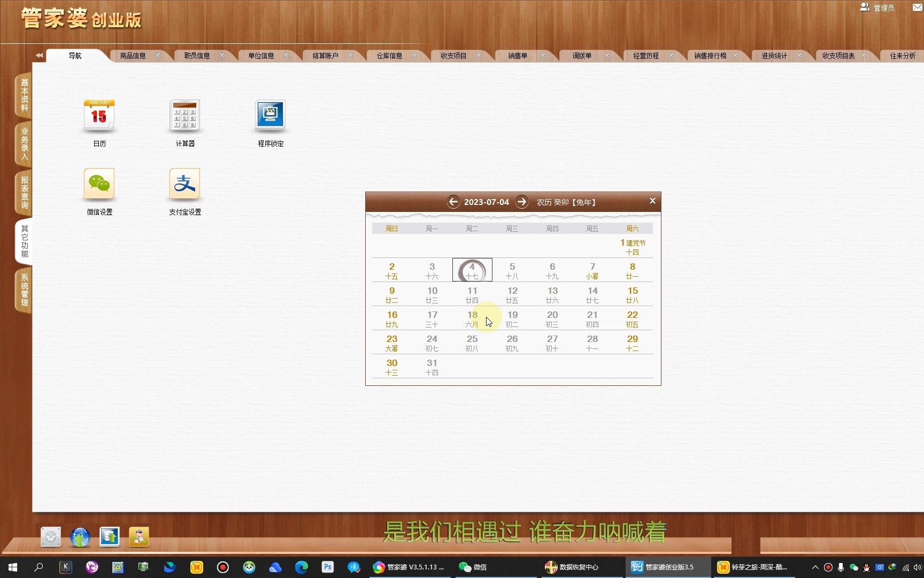Click the 管理员 user icon
This screenshot has height=578, width=924.
click(865, 7)
